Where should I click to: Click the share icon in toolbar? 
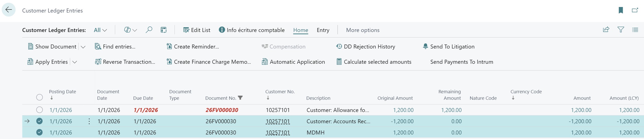pos(606,30)
